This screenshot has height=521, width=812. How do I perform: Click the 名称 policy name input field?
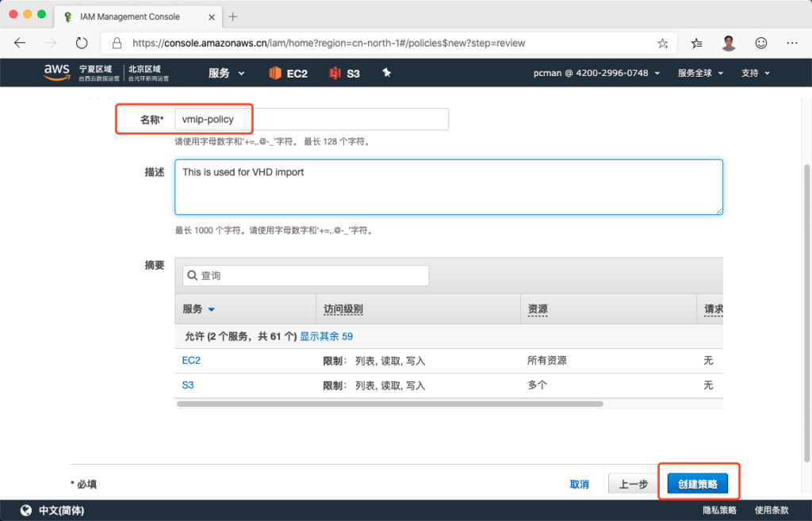point(311,119)
